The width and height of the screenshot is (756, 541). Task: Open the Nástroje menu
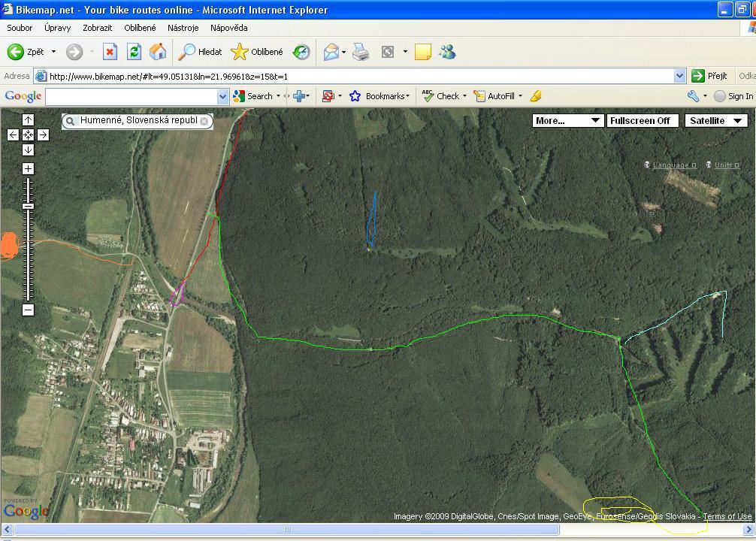[x=183, y=28]
